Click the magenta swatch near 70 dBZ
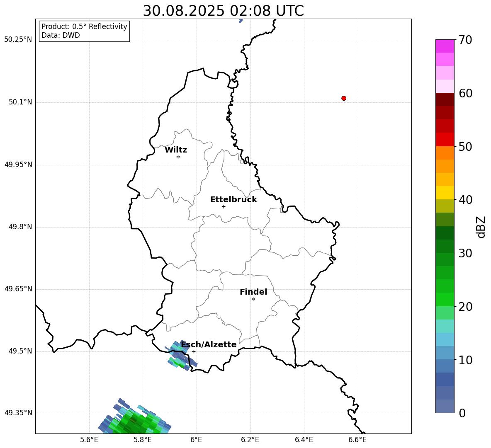This screenshot has width=491, height=448. coord(445,46)
